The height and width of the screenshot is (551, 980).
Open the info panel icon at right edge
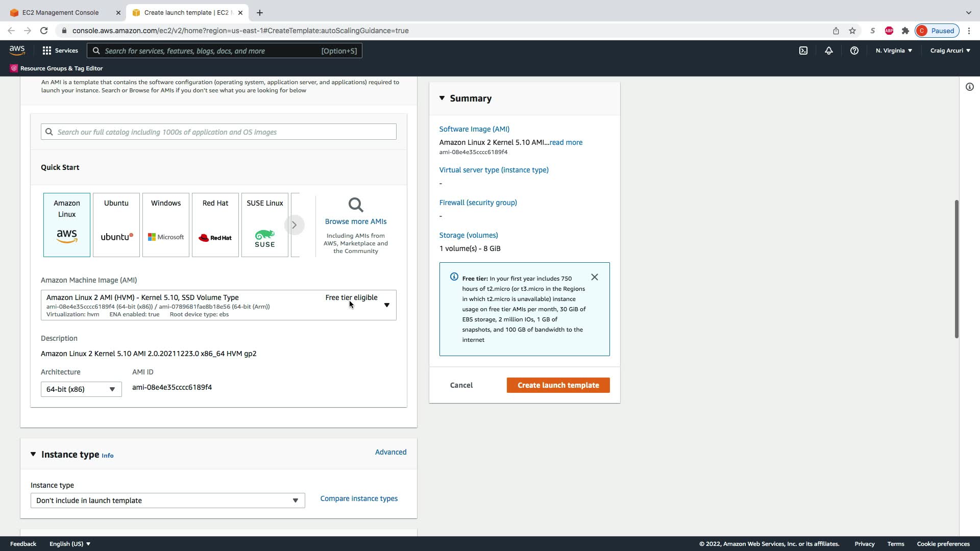[x=969, y=87]
